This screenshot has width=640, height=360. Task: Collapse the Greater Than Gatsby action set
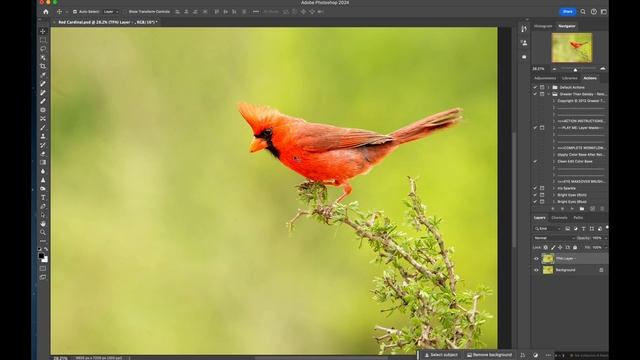(x=548, y=94)
